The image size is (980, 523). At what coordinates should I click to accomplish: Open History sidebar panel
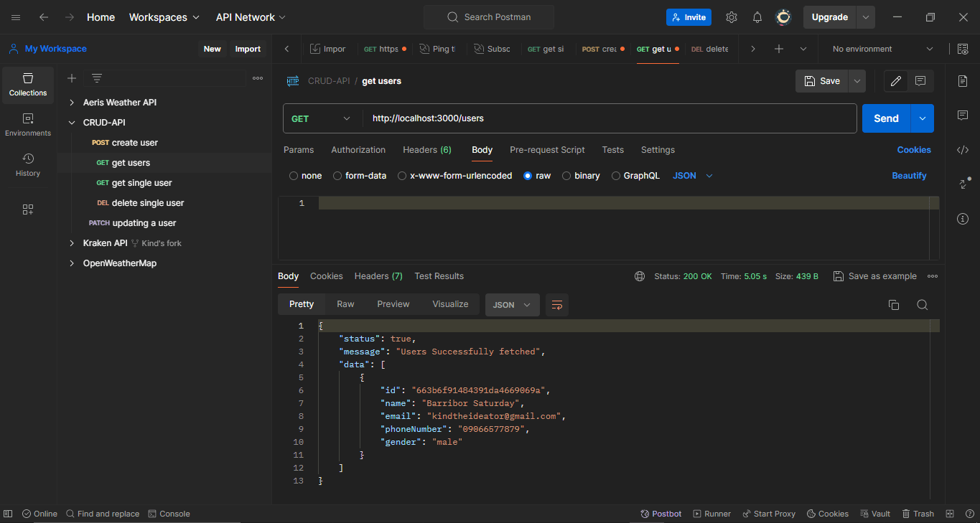pyautogui.click(x=28, y=165)
